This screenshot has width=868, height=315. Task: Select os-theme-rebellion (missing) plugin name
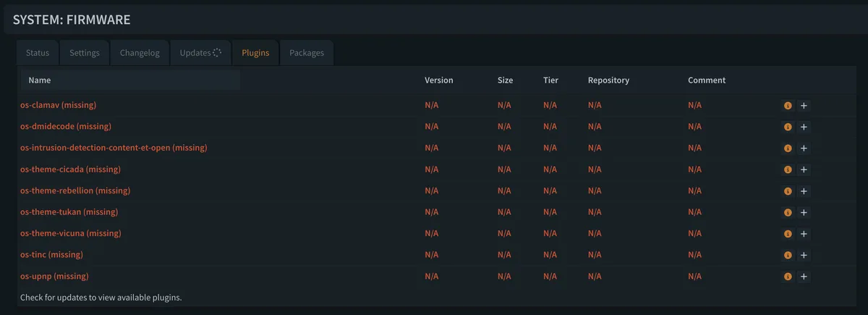(x=75, y=190)
